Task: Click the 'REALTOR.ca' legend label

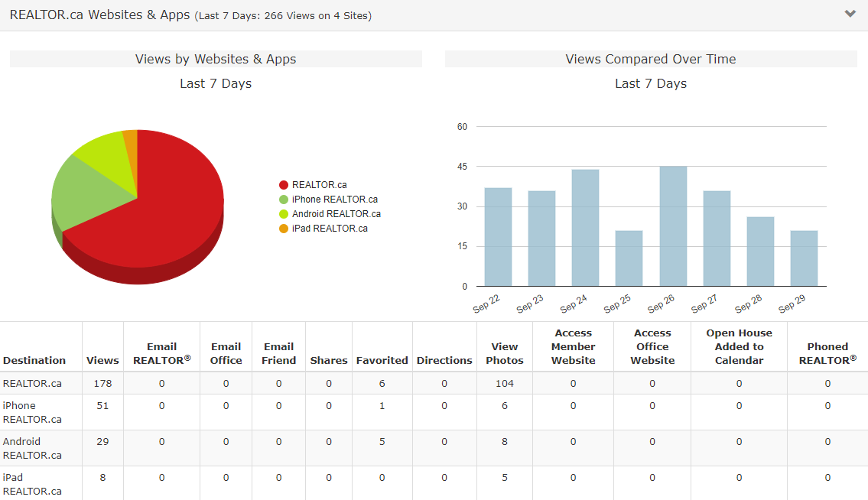Action: [320, 185]
